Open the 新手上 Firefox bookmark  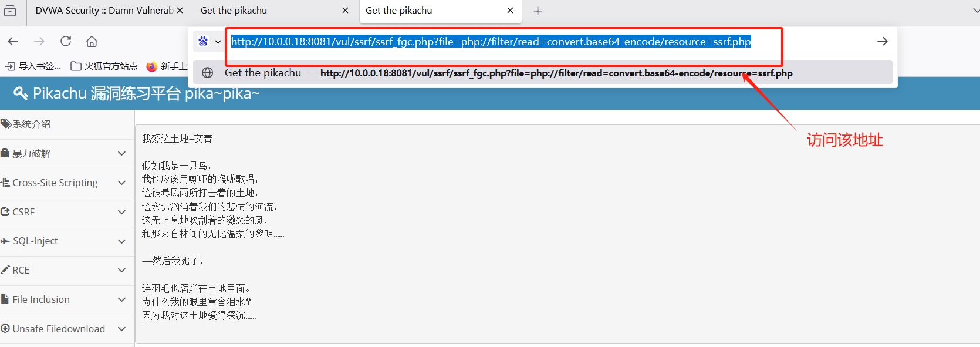click(x=167, y=66)
